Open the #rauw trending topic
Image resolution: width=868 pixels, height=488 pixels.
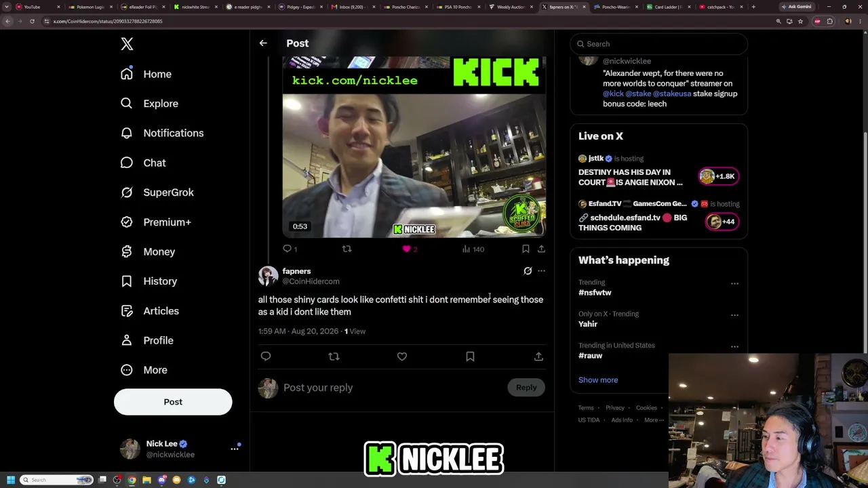(x=590, y=356)
